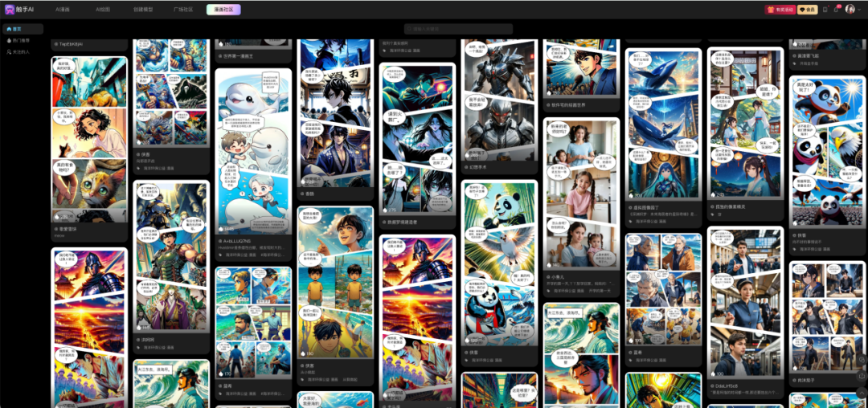Image resolution: width=868 pixels, height=408 pixels.
Task: Open the 创建模型 tab
Action: [143, 10]
